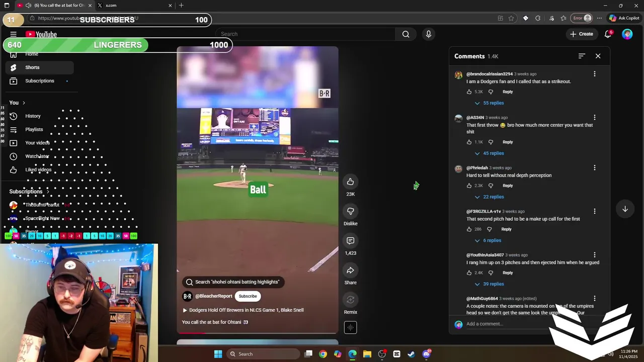This screenshot has width=644, height=362.
Task: Open History in the sidebar
Action: (x=39, y=116)
